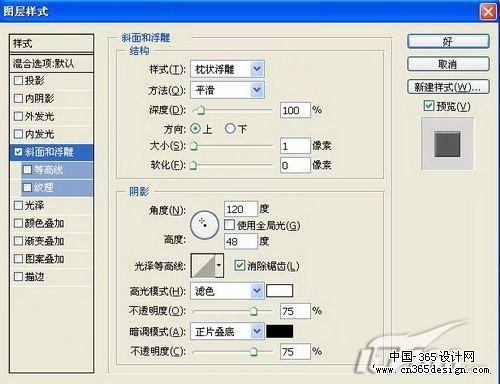Toggle 使用全局光 global light checkbox
Screen dimensions: 500x384
[229, 225]
